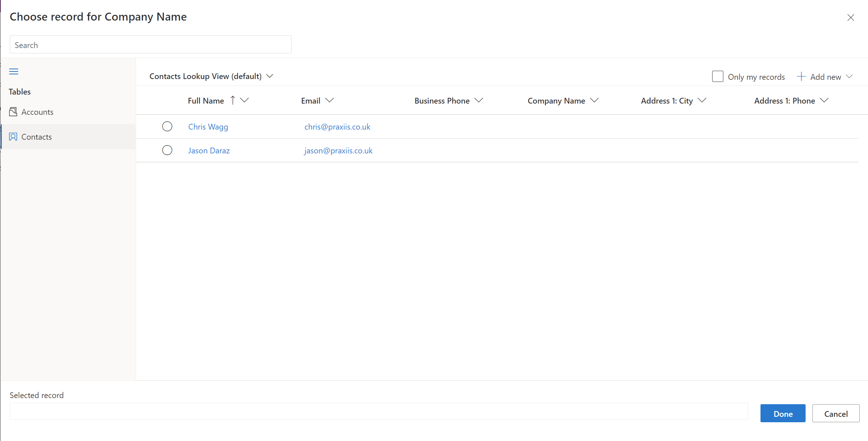Open the Business Phone column chevron
The width and height of the screenshot is (868, 441).
(479, 100)
